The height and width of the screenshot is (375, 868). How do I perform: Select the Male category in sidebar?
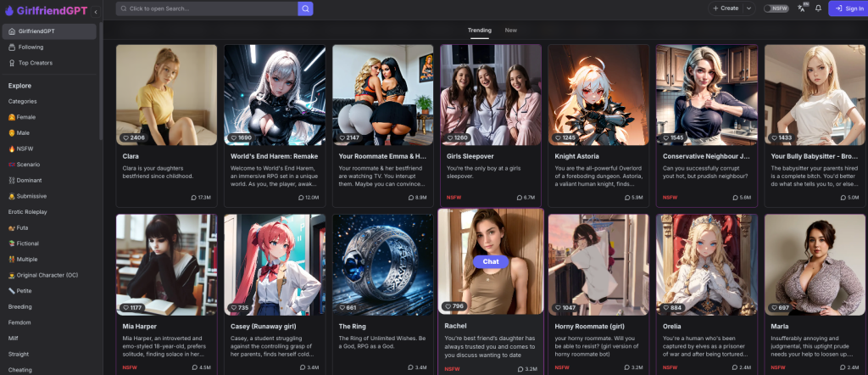[23, 132]
